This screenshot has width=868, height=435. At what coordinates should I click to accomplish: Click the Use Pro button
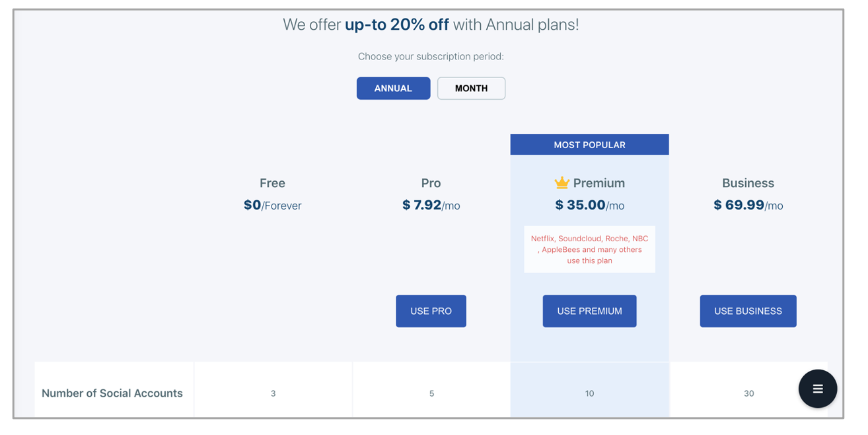tap(431, 311)
